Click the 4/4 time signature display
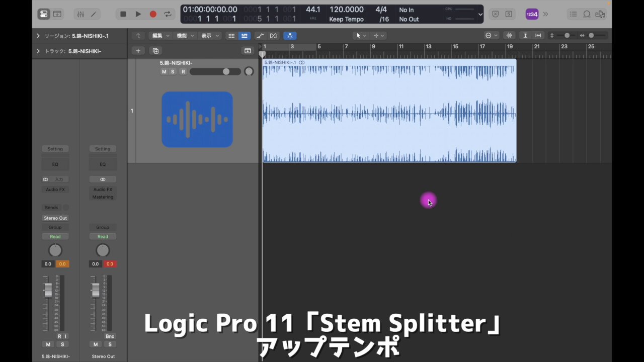Screen dimensions: 644x362 381,10
